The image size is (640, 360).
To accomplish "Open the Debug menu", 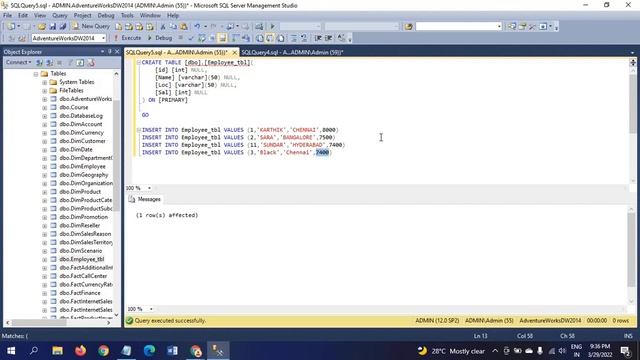I will point(106,16).
